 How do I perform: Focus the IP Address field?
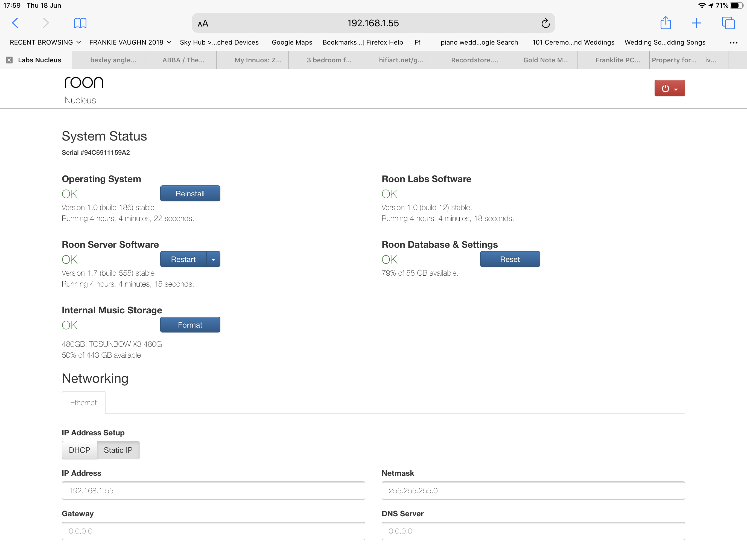pos(214,491)
